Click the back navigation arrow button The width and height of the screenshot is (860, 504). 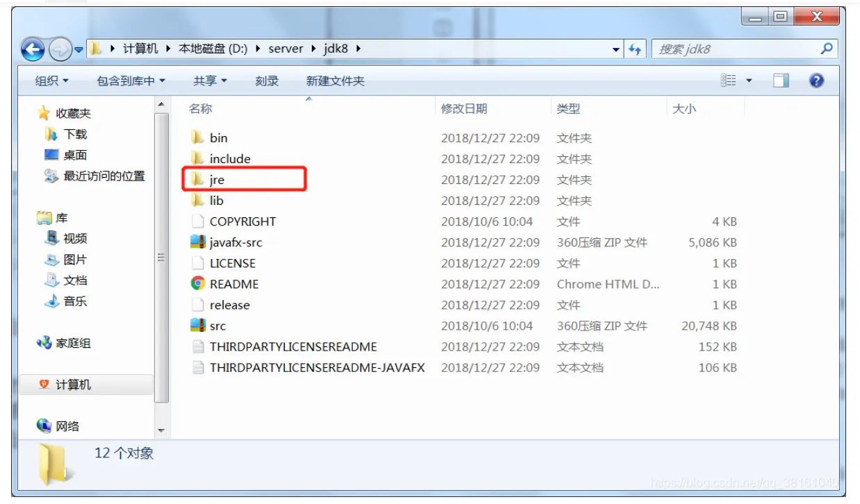pos(33,49)
